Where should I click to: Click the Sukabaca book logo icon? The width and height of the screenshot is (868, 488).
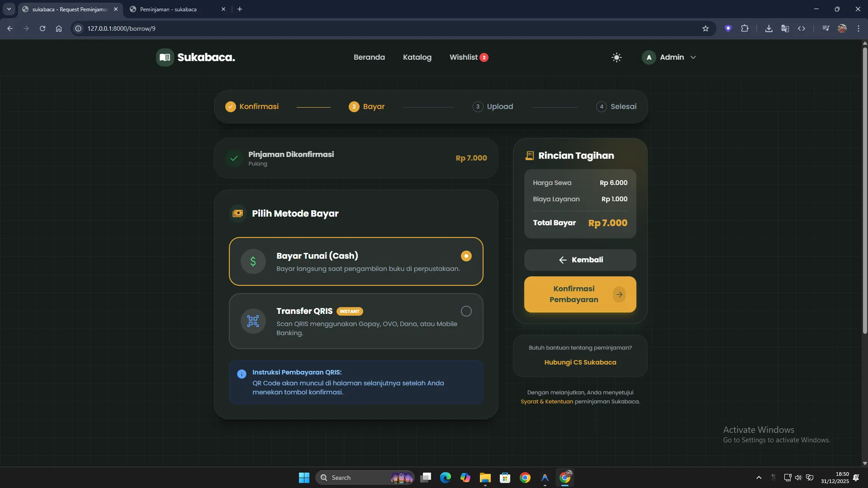(165, 57)
